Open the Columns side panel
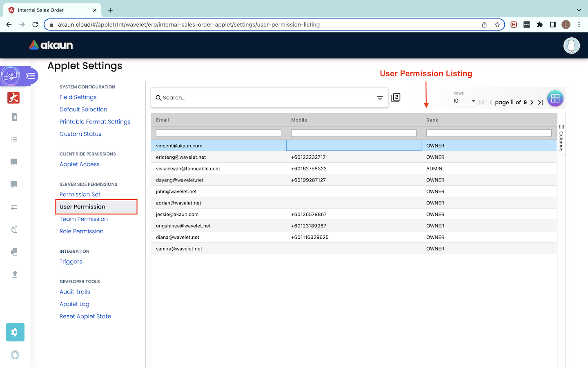Screen dimensions: 588x368 (x=561, y=138)
